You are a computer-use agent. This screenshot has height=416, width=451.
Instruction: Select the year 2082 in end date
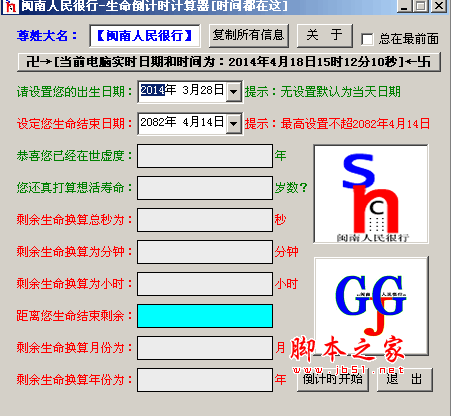pos(153,122)
